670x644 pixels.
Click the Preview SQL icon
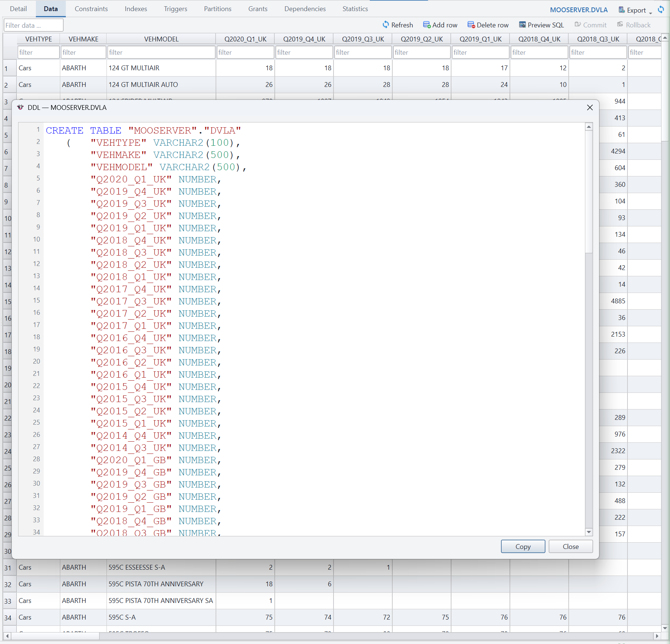point(522,25)
